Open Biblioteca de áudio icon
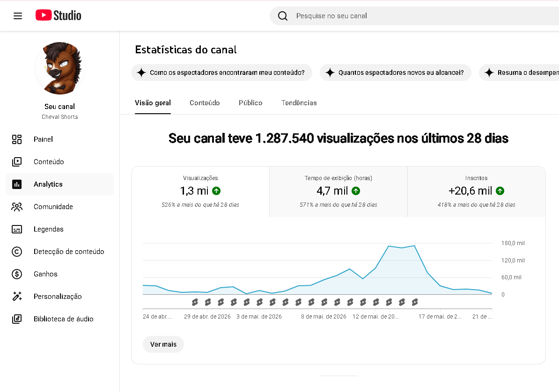The height and width of the screenshot is (392, 559). click(x=17, y=319)
